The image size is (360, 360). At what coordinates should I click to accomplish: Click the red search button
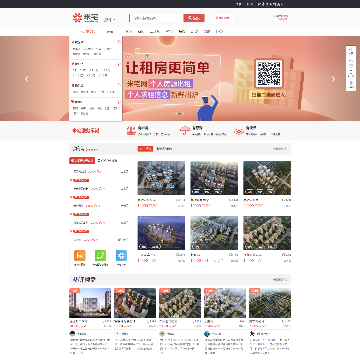[194, 18]
